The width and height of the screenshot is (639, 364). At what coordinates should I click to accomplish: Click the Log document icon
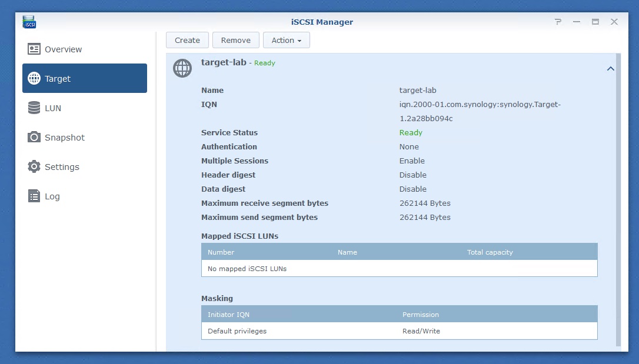34,196
